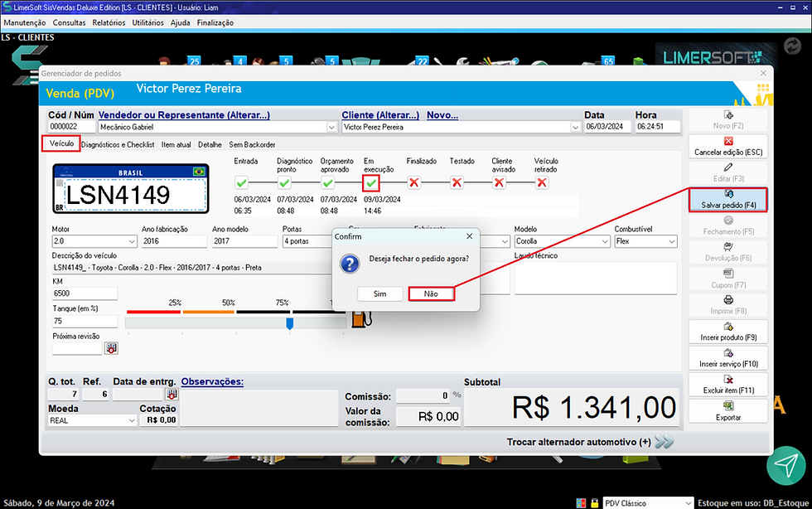Click Inserir produto (F9) button
This screenshot has width=812, height=509.
(727, 332)
